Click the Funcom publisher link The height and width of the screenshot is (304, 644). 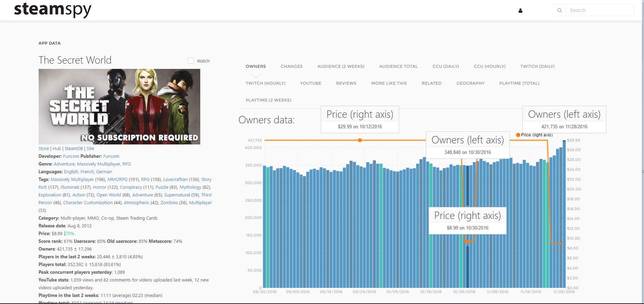[x=111, y=156]
